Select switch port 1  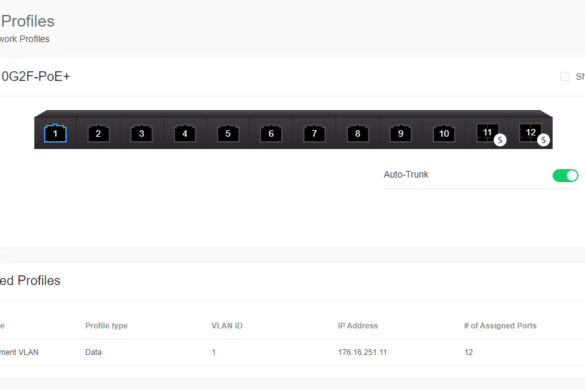coord(55,133)
